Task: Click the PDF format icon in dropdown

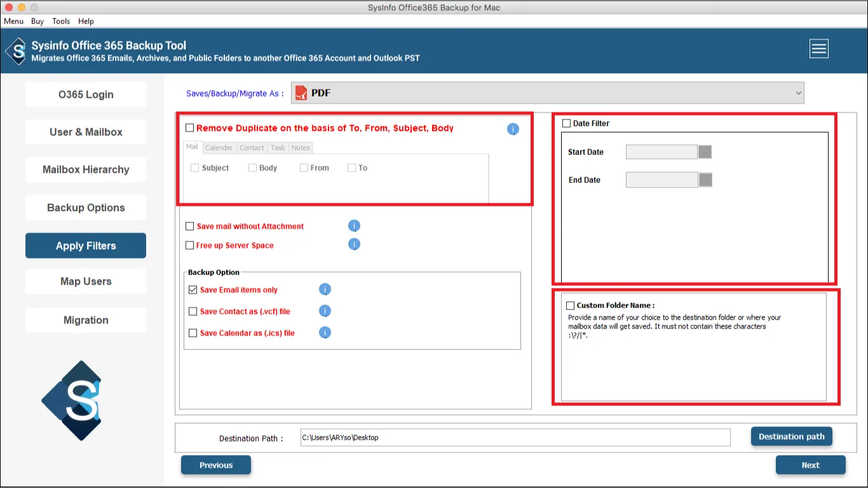Action: [x=301, y=93]
